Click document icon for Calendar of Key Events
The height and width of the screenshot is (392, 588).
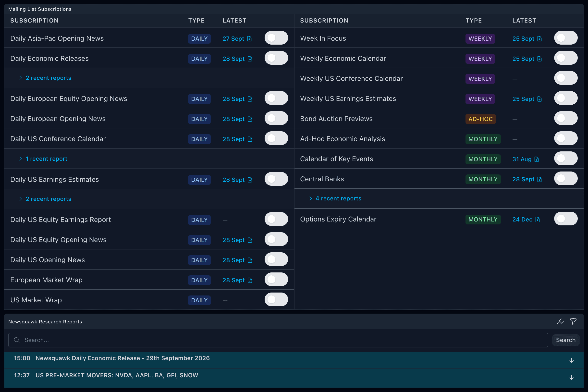click(x=536, y=159)
